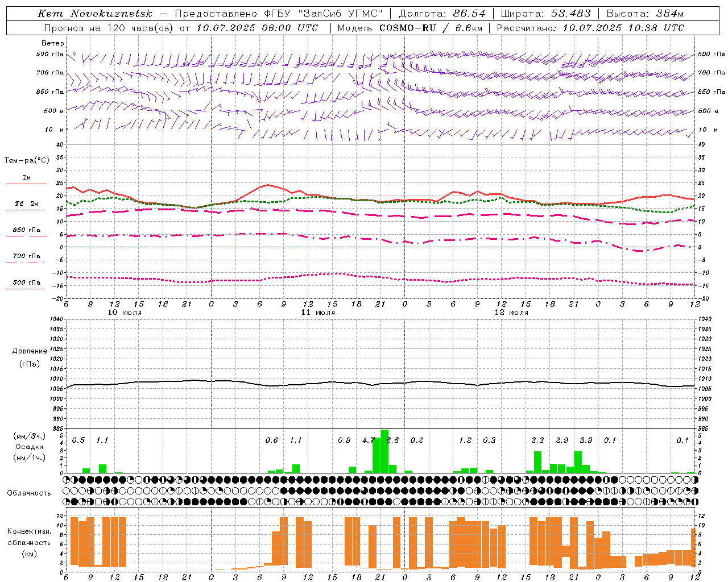This screenshot has width=728, height=582.
Task: Click the 'Осадки' precipitation panel label
Action: point(29,447)
